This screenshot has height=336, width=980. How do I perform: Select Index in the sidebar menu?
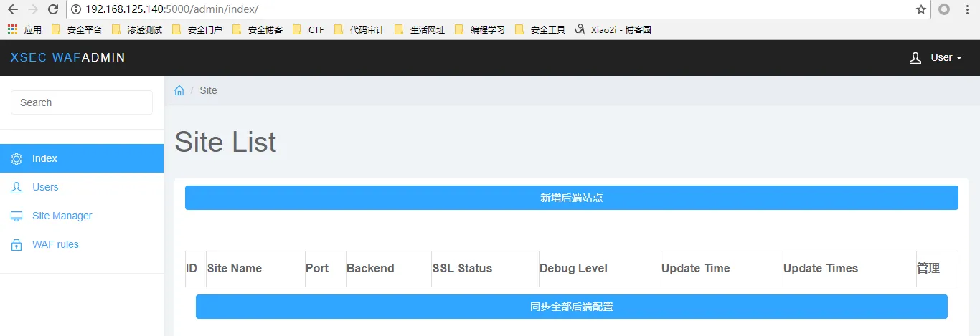tap(82, 158)
